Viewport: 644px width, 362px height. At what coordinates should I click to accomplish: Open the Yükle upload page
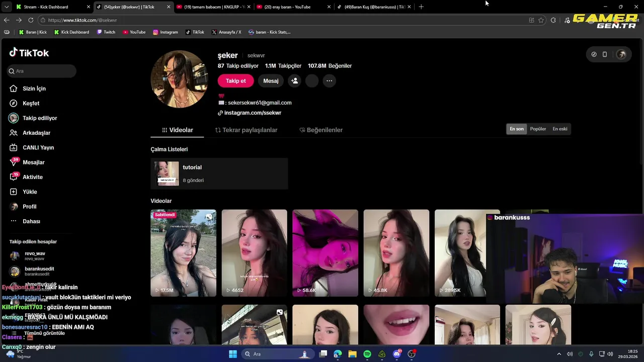click(x=23, y=192)
